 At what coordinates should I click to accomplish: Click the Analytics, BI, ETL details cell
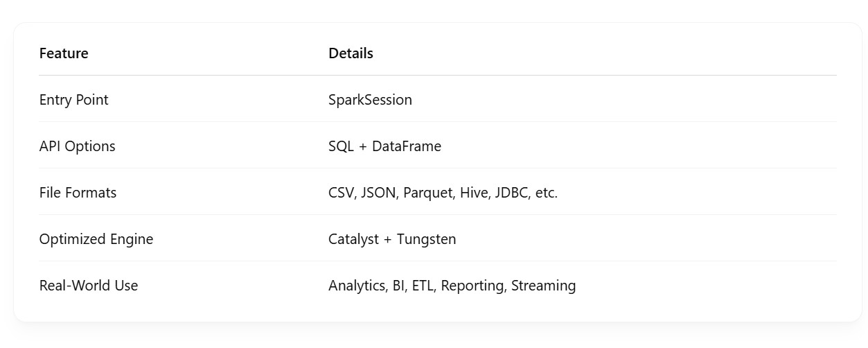pos(452,286)
